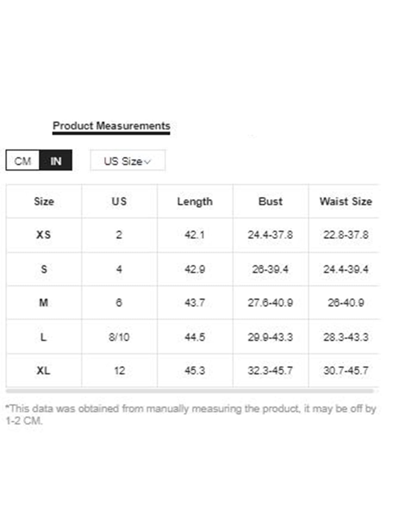The width and height of the screenshot is (399, 532).
Task: Click the Waist Size column header
Action: 346,201
